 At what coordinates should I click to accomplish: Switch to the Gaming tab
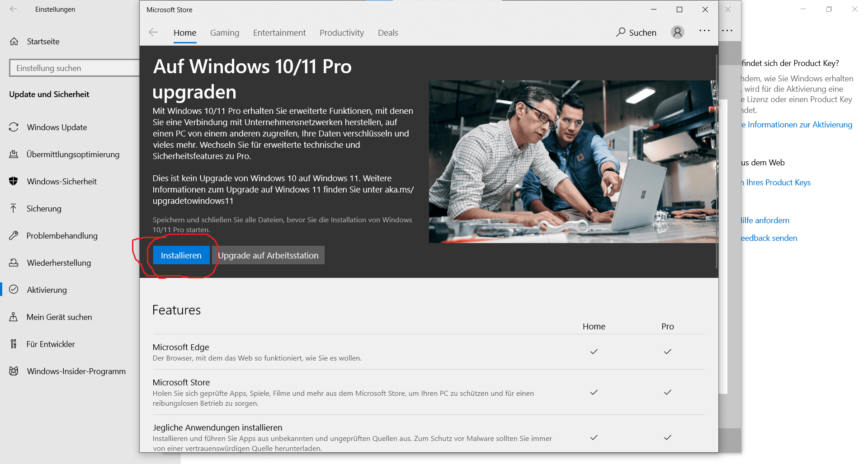click(225, 33)
